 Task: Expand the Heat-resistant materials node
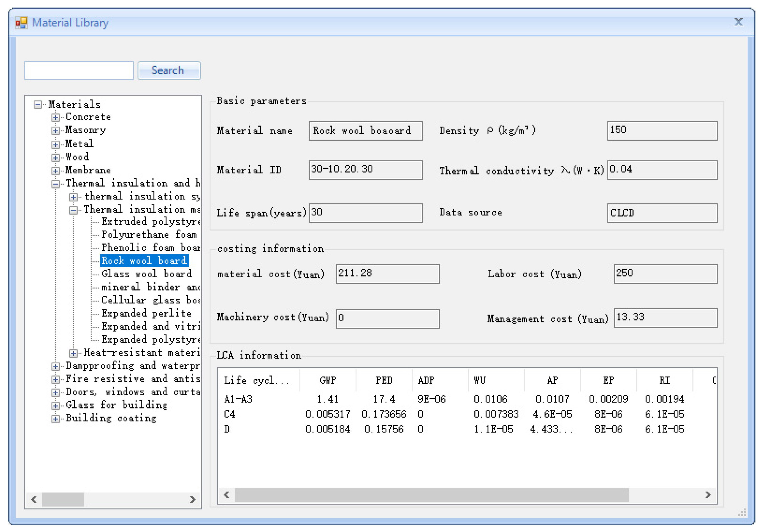click(x=73, y=353)
